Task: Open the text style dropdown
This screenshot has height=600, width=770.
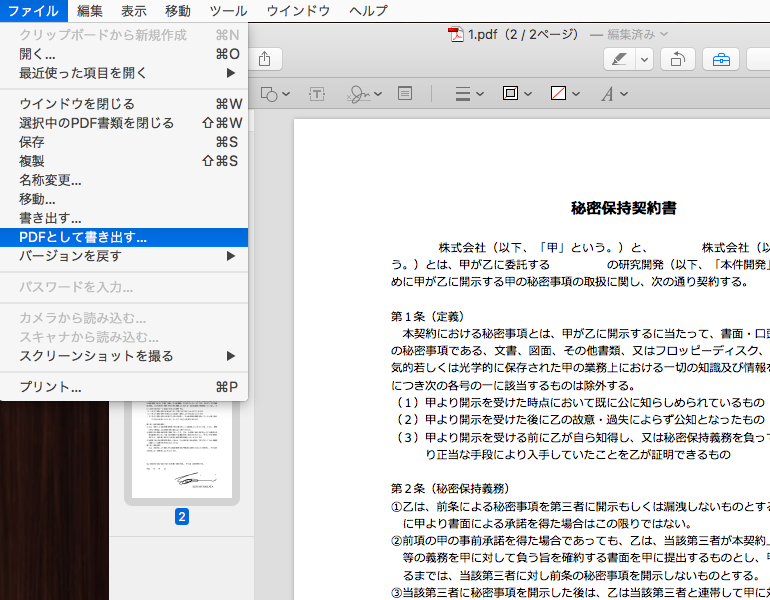Action: pyautogui.click(x=613, y=94)
